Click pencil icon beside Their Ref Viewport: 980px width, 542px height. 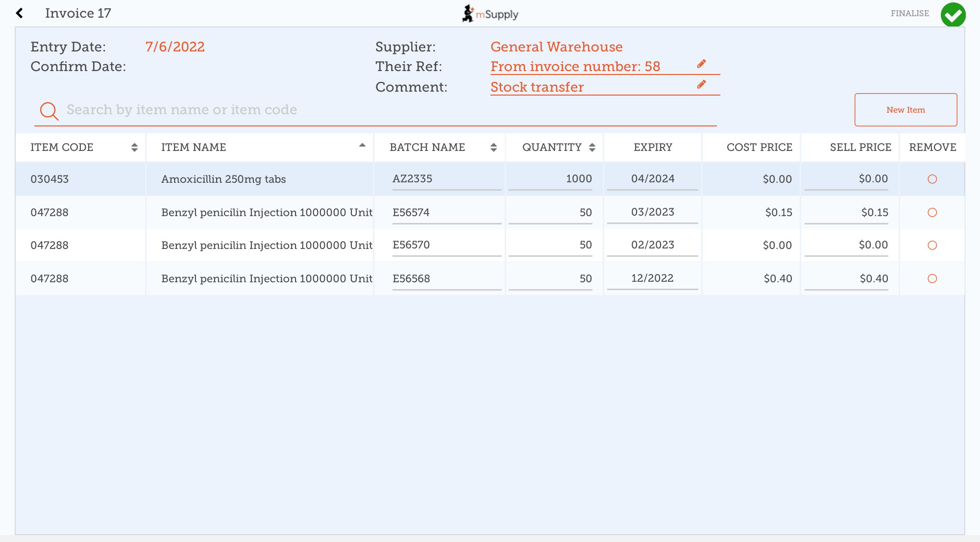point(701,64)
